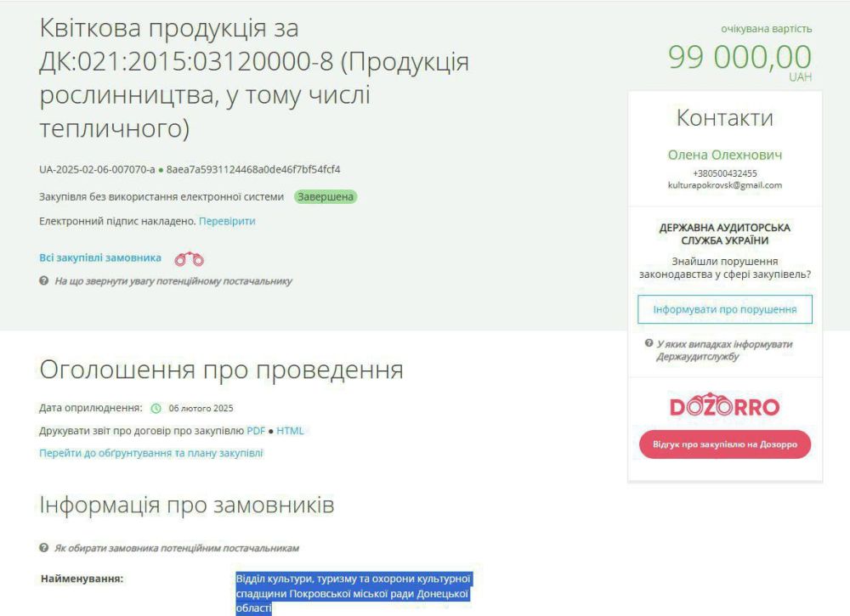The image size is (850, 616).
Task: Click 'На що звернути увагу потенційному постачальнику' hint
Action: (173, 281)
